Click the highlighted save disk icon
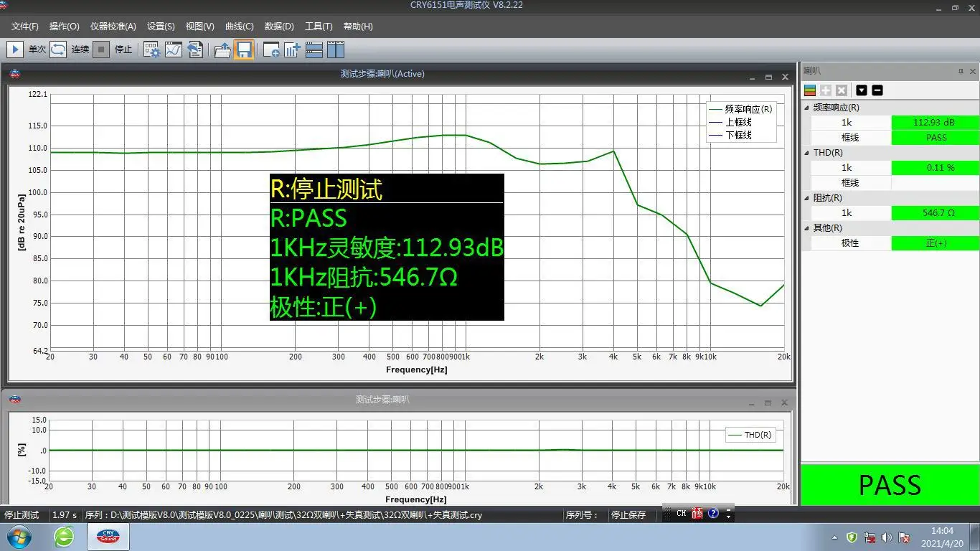Image resolution: width=980 pixels, height=551 pixels. click(x=244, y=50)
